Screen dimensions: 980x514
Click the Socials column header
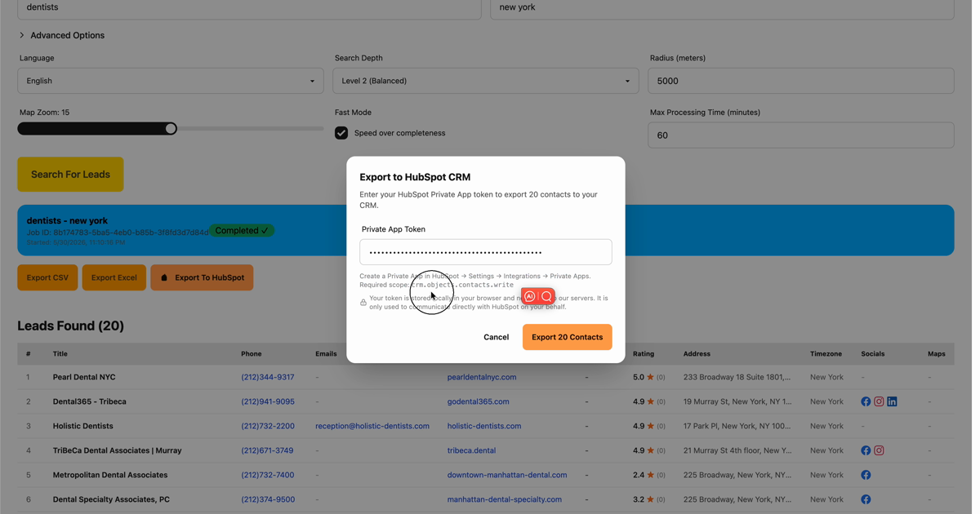[873, 354]
